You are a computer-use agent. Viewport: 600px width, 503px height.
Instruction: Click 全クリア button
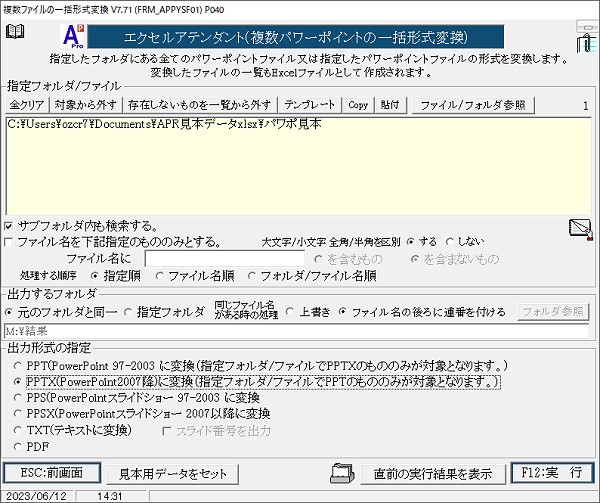26,105
